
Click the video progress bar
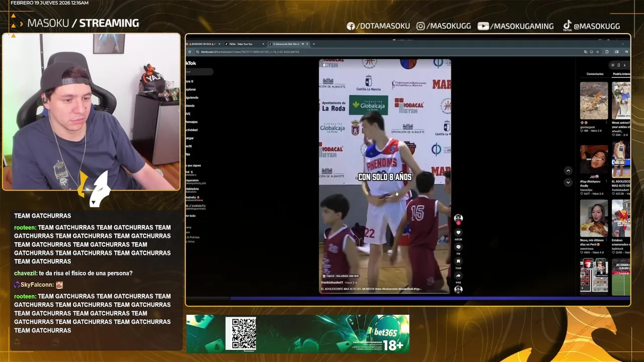(384, 293)
